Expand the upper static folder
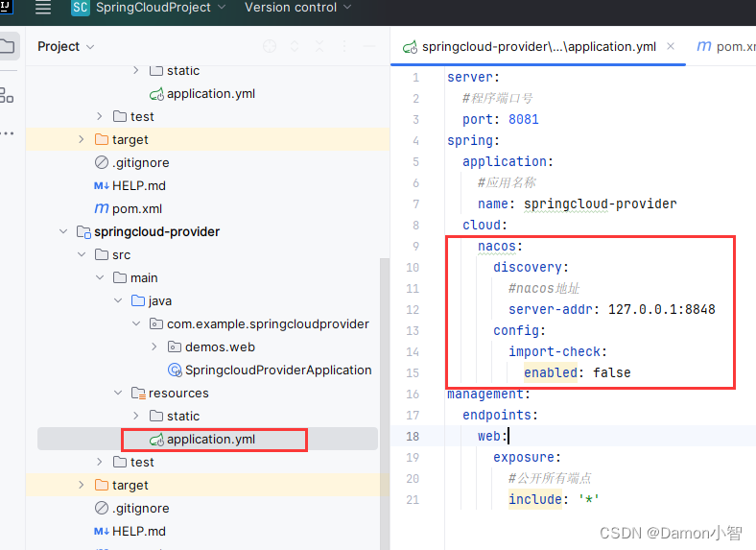The image size is (756, 550). click(x=136, y=70)
